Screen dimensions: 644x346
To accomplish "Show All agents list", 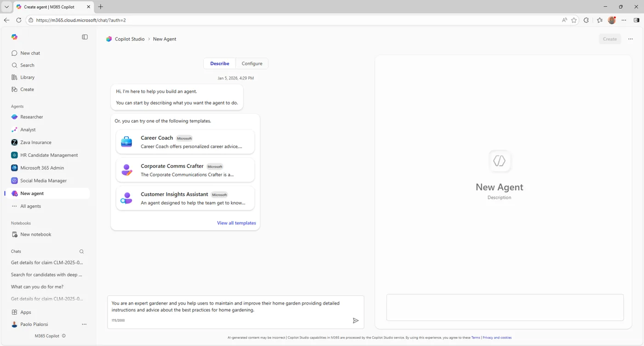I will pyautogui.click(x=30, y=206).
